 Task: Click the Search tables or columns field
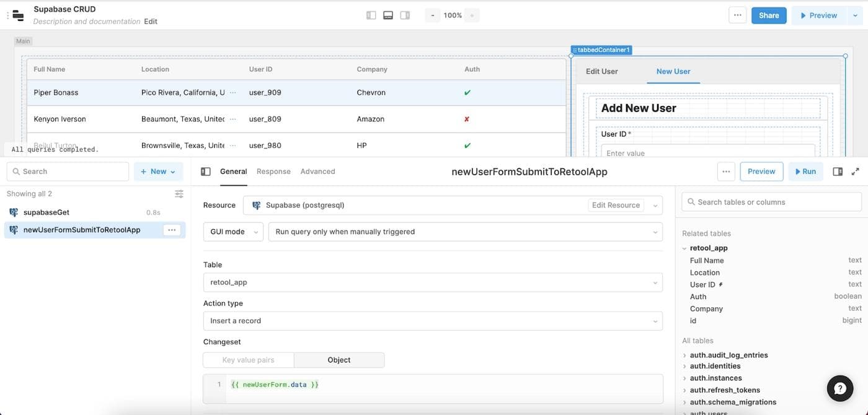(771, 202)
